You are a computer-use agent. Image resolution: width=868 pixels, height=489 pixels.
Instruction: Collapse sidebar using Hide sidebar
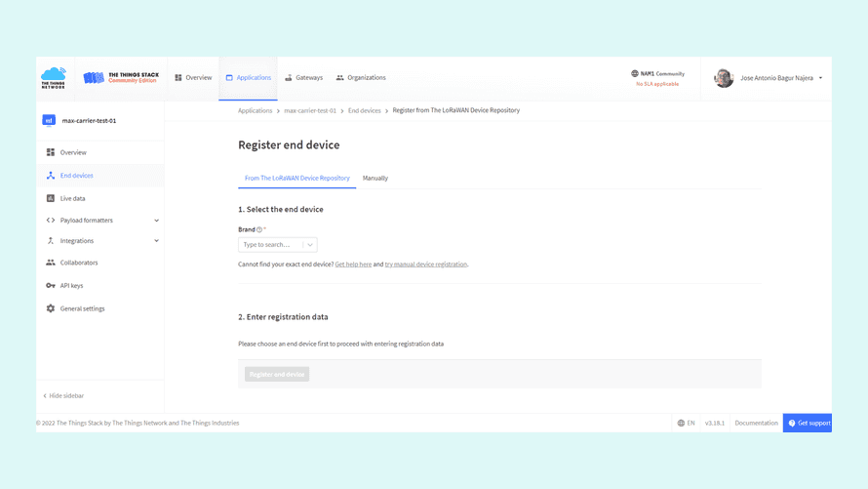[64, 395]
